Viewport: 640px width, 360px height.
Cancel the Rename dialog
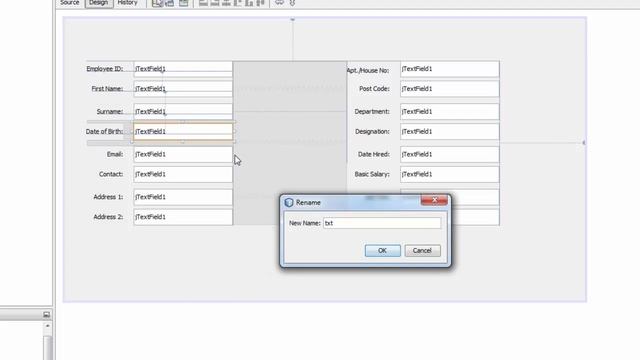pyautogui.click(x=422, y=251)
